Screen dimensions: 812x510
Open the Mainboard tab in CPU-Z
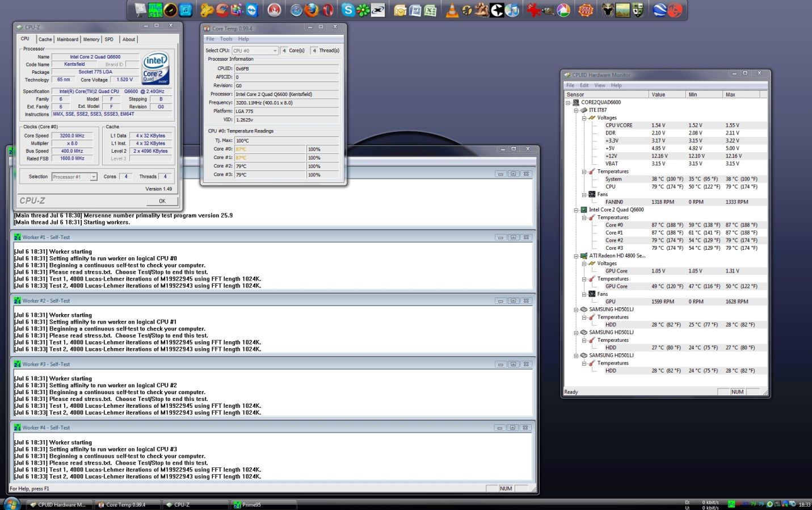pos(67,39)
